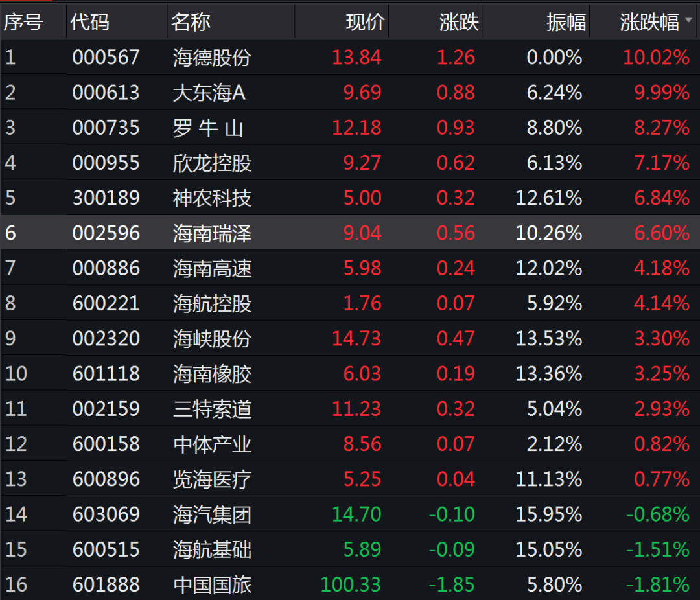Click -1.81% change for 中国国旅
The image size is (700, 600).
point(658,585)
